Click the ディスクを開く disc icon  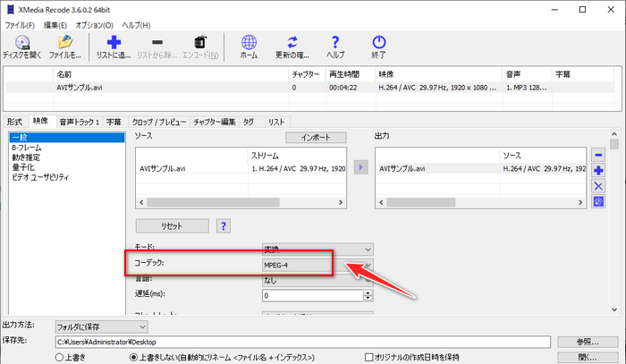coord(22,41)
